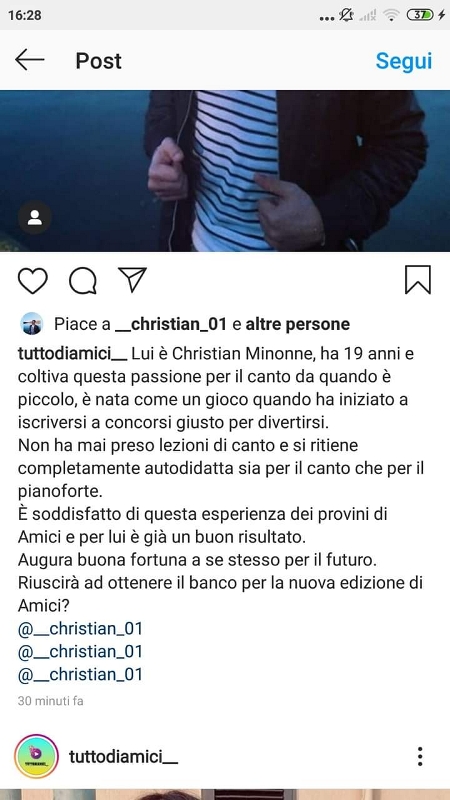Check battery indicator in status bar
The height and width of the screenshot is (800, 450).
[x=421, y=15]
